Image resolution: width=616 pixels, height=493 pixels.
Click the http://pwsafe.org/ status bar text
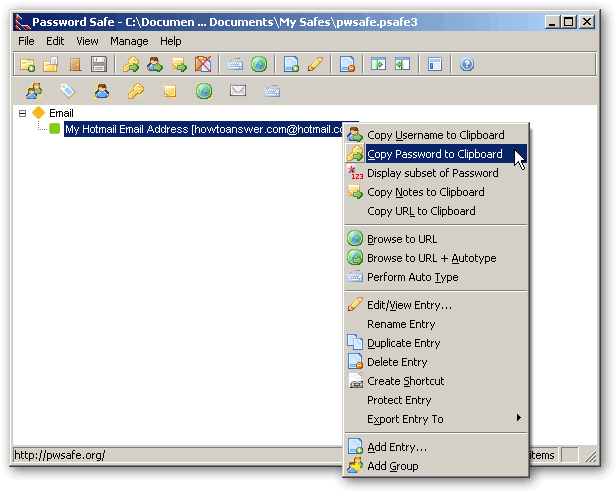click(x=60, y=455)
